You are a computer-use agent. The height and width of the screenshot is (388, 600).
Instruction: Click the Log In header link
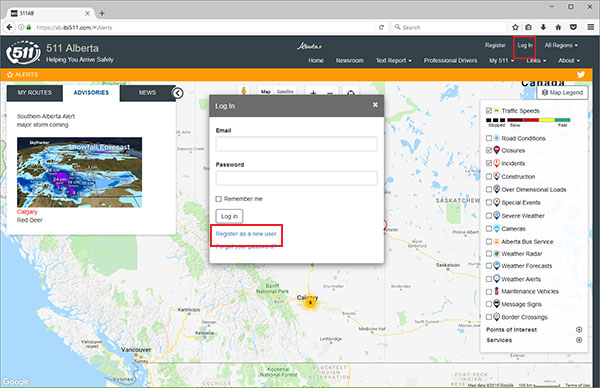click(x=525, y=45)
